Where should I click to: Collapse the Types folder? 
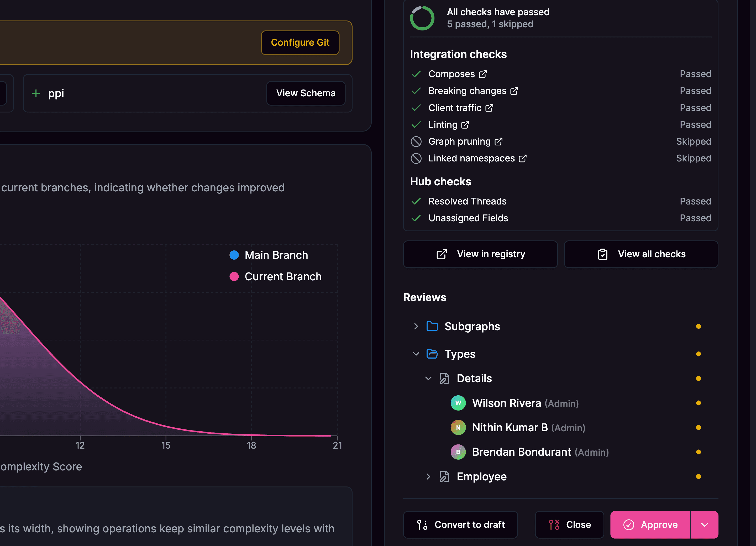pos(416,354)
